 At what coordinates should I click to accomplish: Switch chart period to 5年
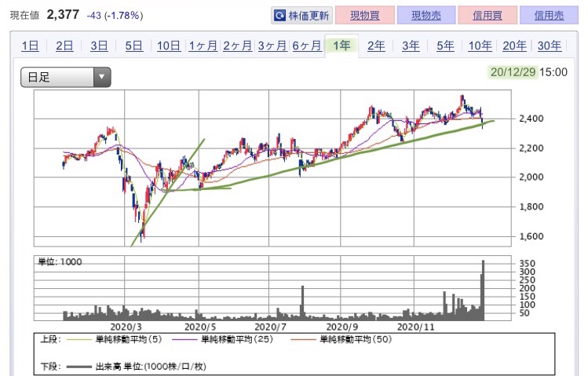(x=445, y=46)
